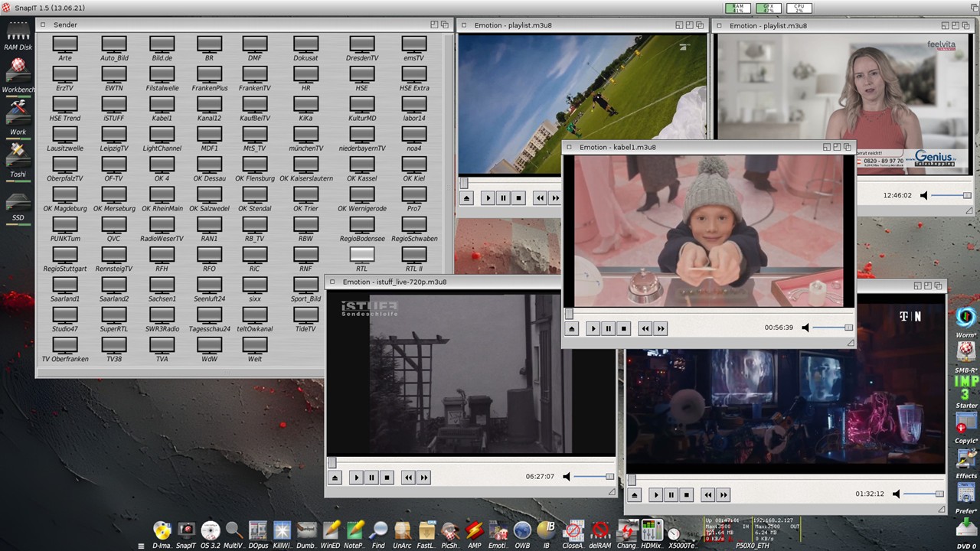Viewport: 980px width, 551px height.
Task: Mute the istuff_live player speaker icon
Action: coord(567,477)
